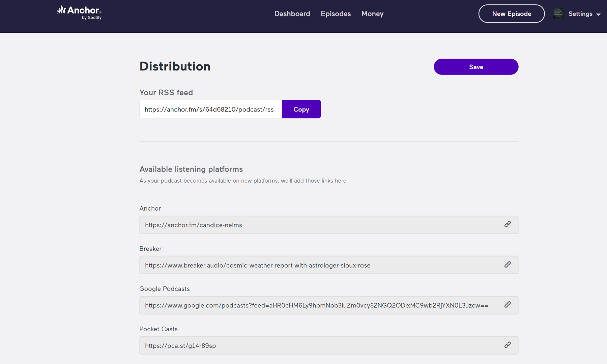Click the Google Podcasts URL field
Screen dimensions: 607x364
329,305
